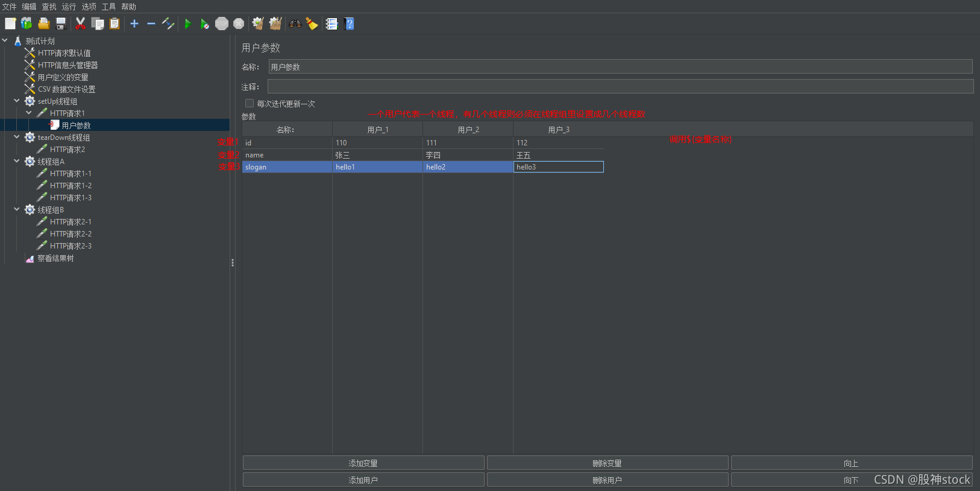Open Help with question-mark book icon

[x=349, y=24]
